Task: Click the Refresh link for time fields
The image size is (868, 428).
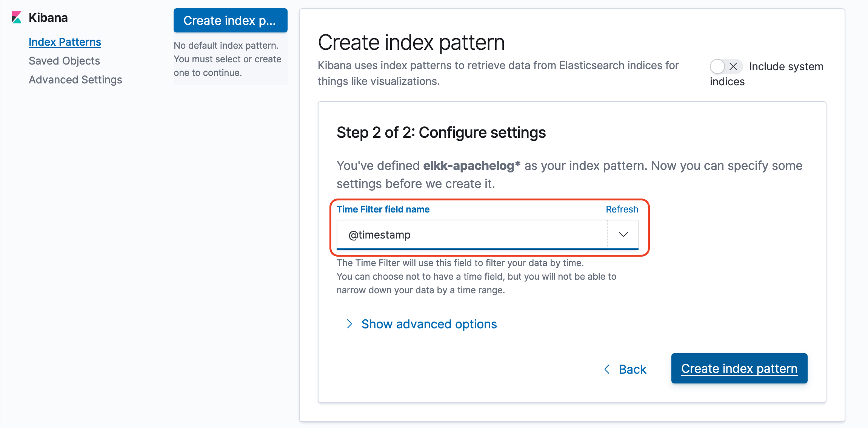Action: tap(622, 209)
